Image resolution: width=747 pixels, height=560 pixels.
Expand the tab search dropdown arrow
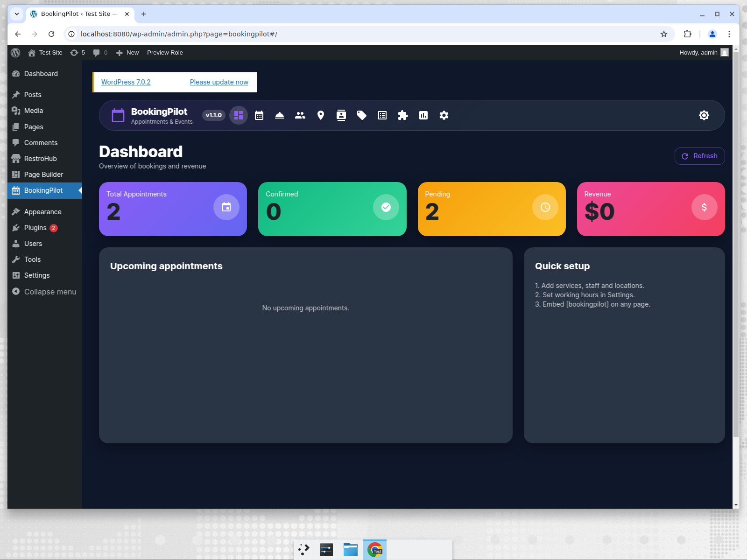17,14
